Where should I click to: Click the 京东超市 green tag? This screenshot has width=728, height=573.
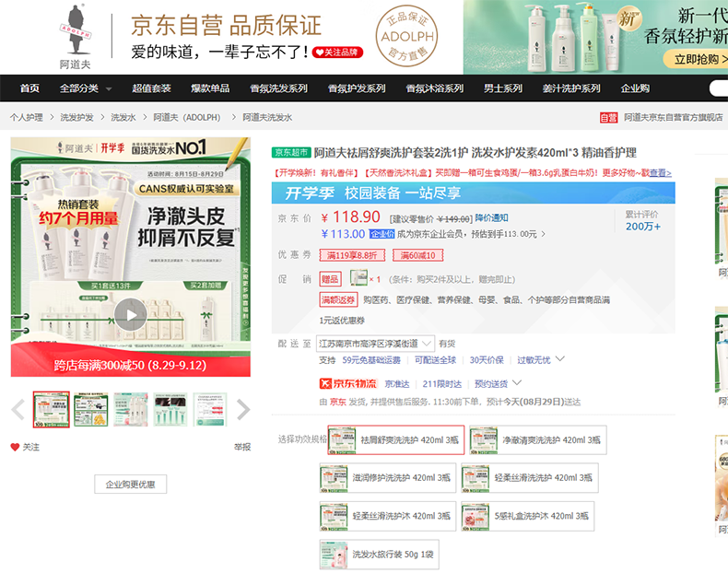coord(291,152)
